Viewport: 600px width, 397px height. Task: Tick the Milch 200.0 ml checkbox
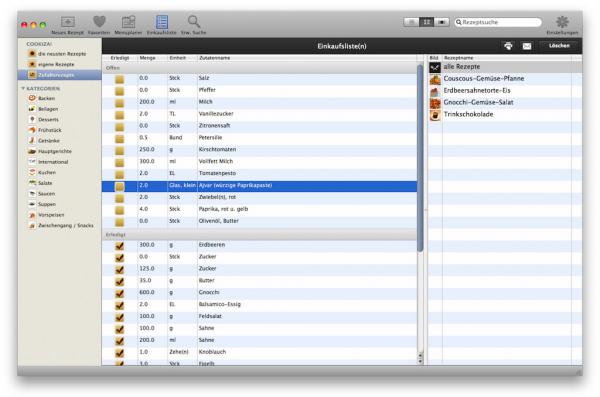coord(120,103)
